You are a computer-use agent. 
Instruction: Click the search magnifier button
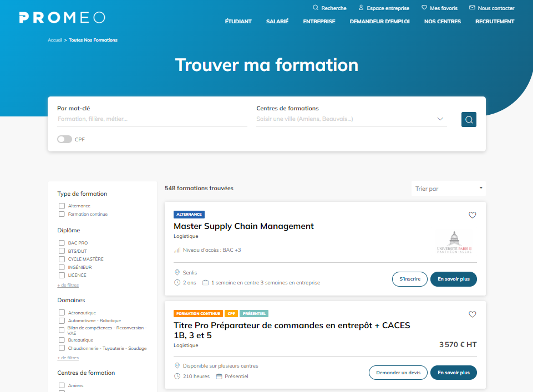[x=469, y=119]
